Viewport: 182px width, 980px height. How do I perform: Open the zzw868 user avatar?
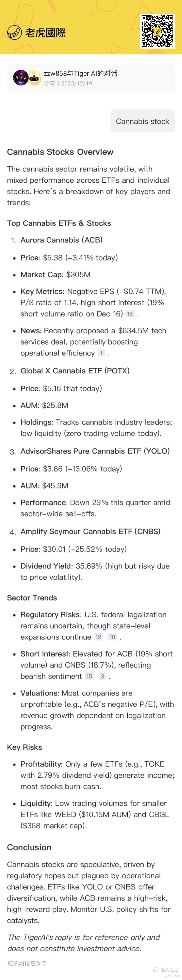pos(21,78)
